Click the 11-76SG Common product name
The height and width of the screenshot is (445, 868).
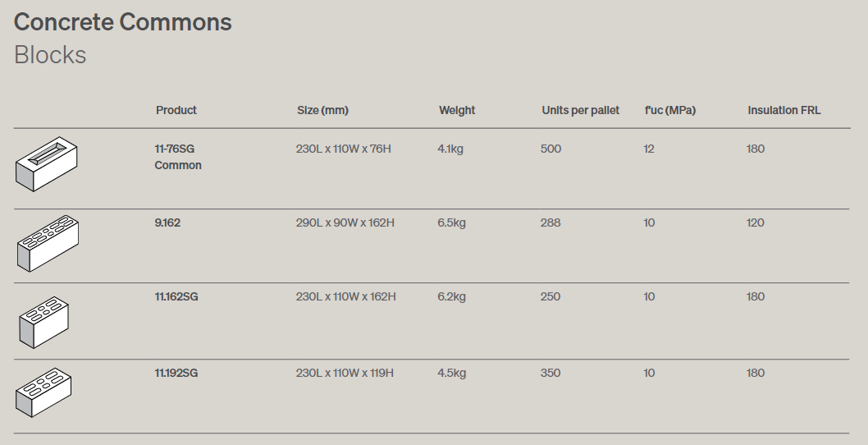click(x=178, y=157)
